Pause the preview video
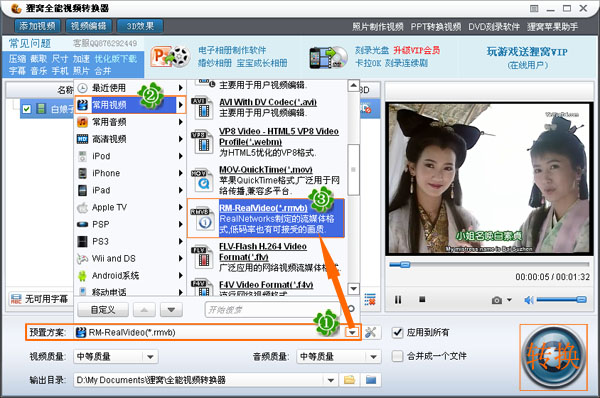Image resolution: width=600 pixels, height=398 pixels. pos(398,300)
